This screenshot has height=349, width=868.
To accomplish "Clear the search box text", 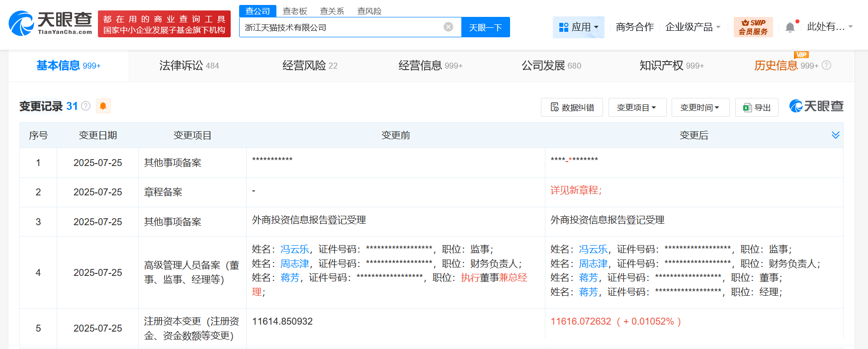I will 448,27.
